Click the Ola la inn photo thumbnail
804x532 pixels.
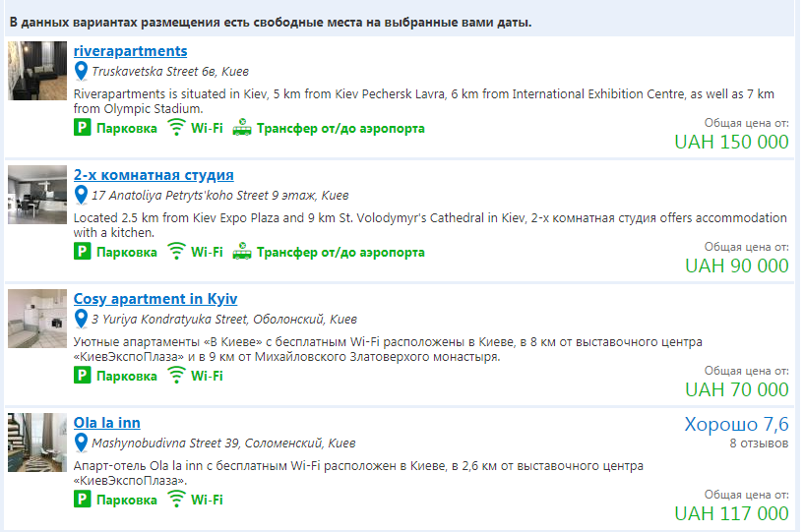(36, 443)
